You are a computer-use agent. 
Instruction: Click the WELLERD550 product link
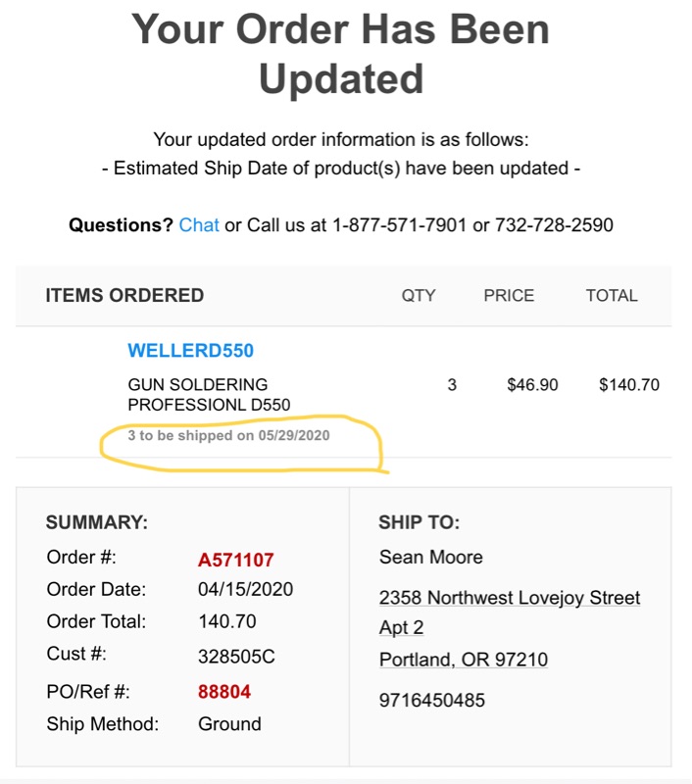pyautogui.click(x=190, y=351)
